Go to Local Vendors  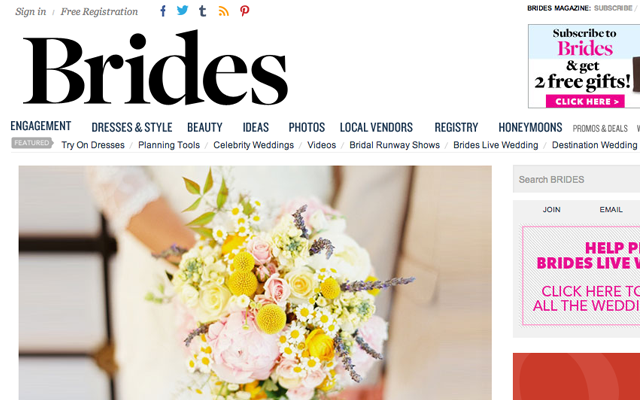(376, 127)
